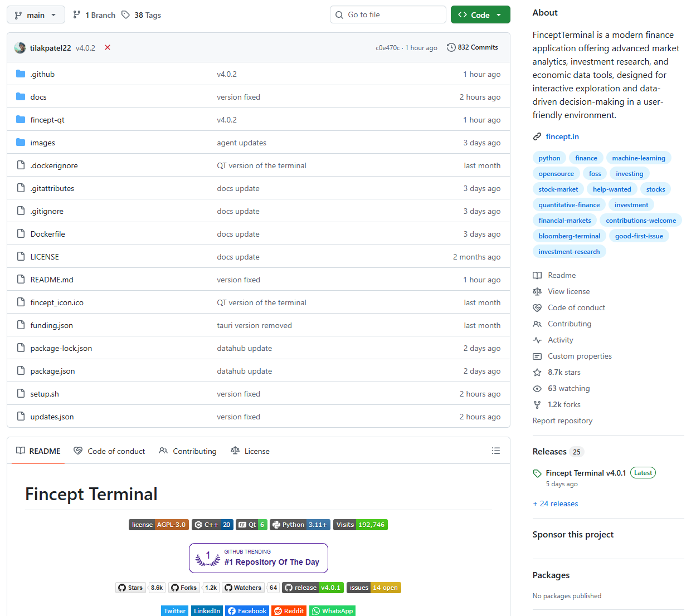Click Report repository link
Image resolution: width=696 pixels, height=616 pixels.
562,421
